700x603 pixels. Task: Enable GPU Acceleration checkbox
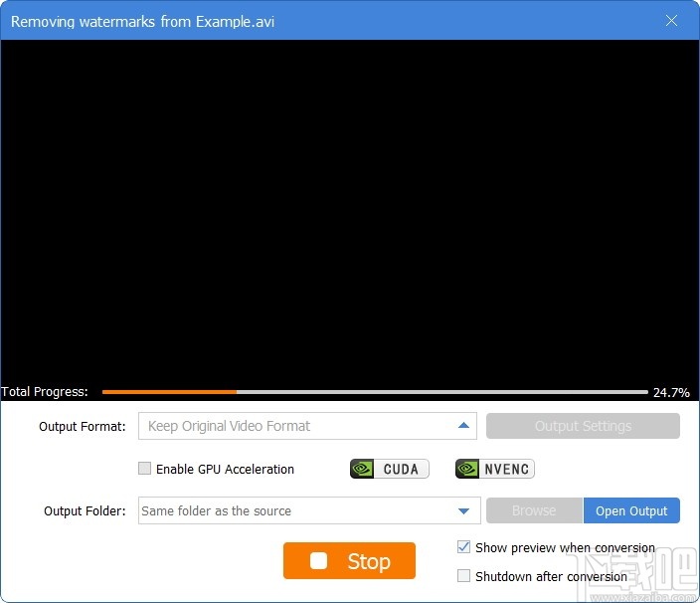144,469
